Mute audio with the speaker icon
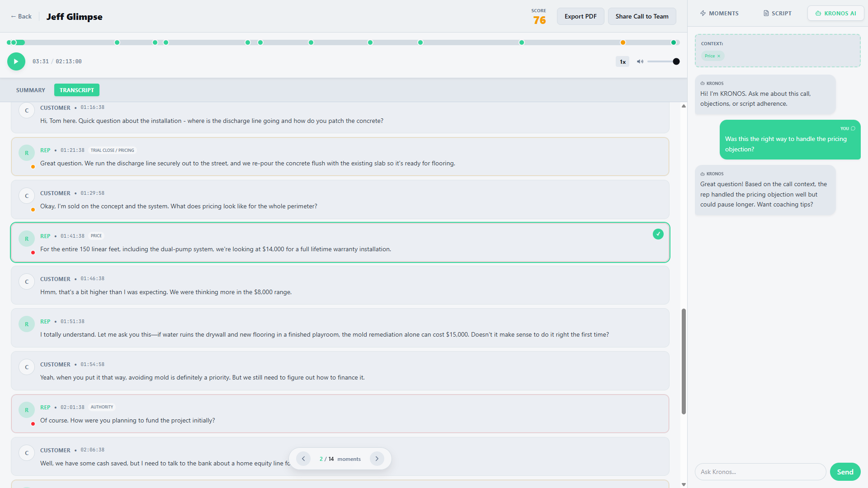 [640, 61]
